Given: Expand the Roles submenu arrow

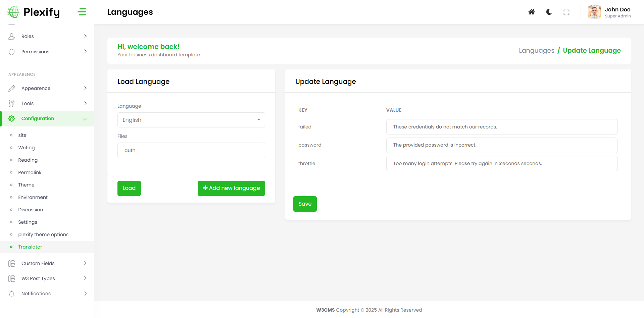Looking at the screenshot, I should click(85, 36).
